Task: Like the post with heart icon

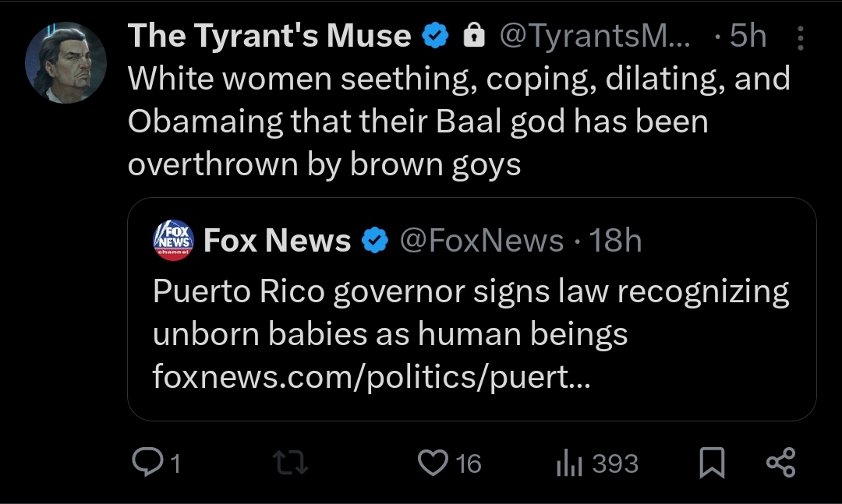Action: [x=433, y=463]
